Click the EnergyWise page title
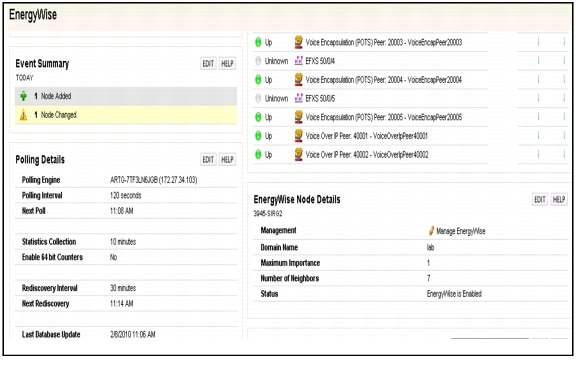 point(33,15)
